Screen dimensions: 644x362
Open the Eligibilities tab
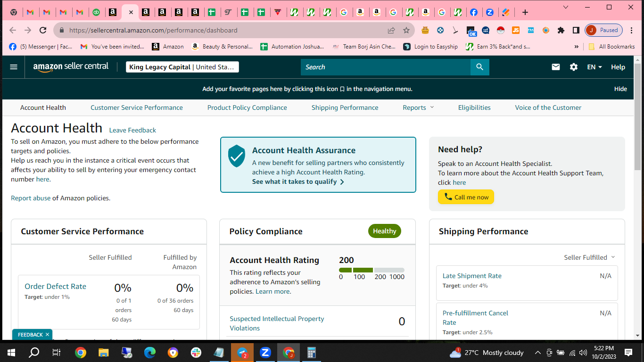pos(474,107)
